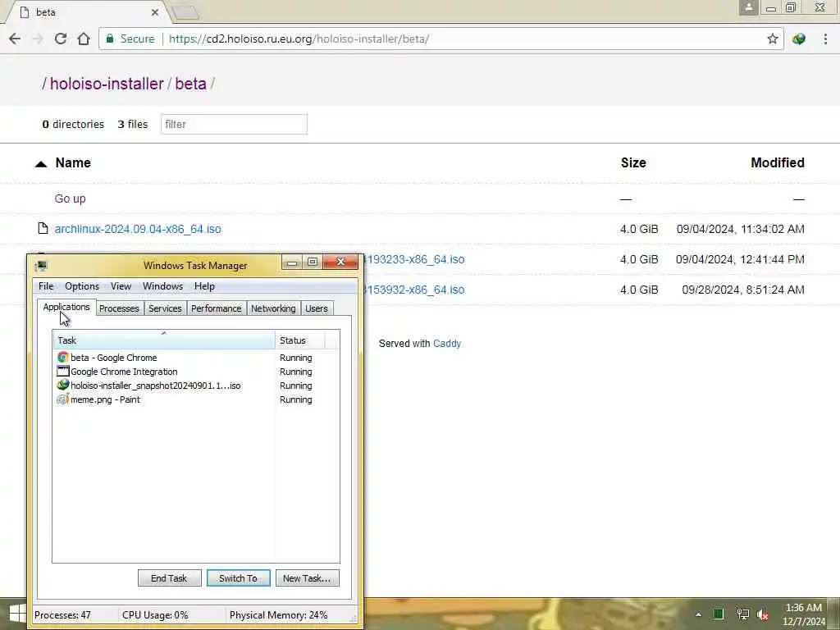Viewport: 840px width, 630px height.
Task: View Secure padlock site info
Action: pyautogui.click(x=131, y=39)
